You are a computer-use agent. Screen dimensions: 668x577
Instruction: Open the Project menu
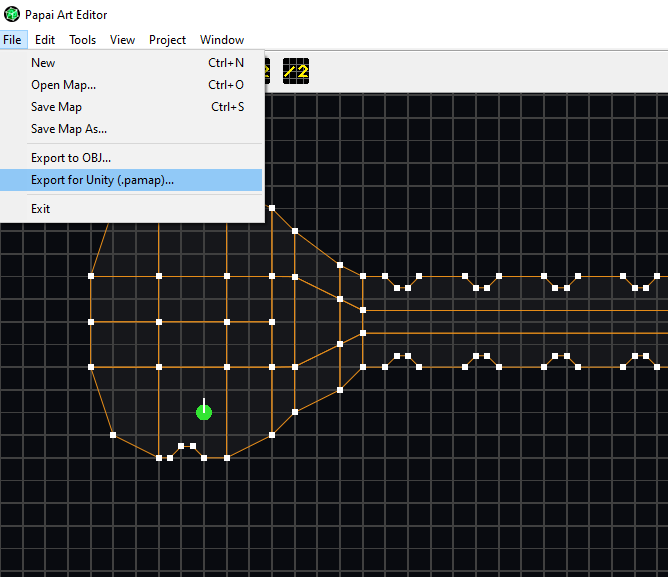(x=167, y=40)
